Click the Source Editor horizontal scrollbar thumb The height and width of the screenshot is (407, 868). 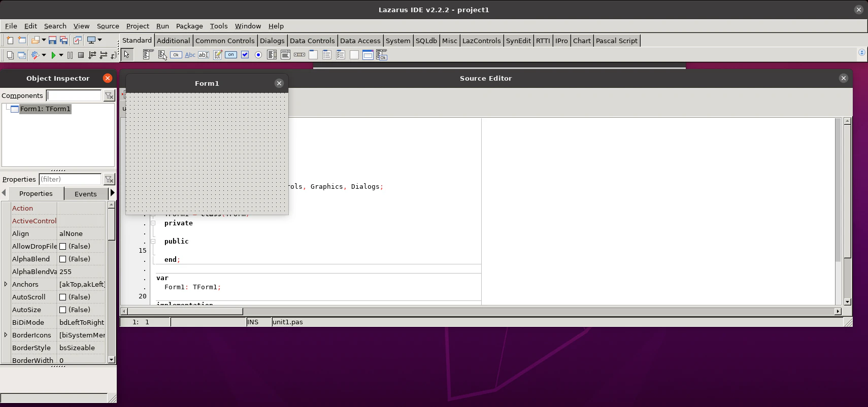(185, 311)
